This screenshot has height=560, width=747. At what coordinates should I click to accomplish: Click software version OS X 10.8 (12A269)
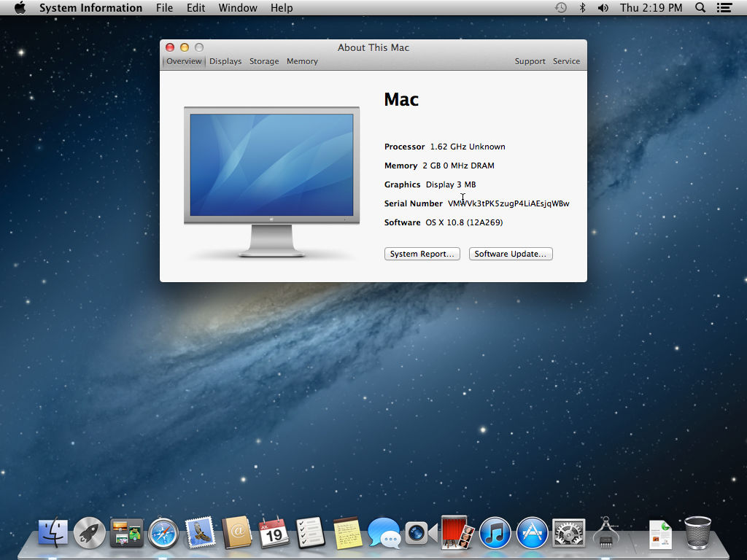pyautogui.click(x=464, y=222)
